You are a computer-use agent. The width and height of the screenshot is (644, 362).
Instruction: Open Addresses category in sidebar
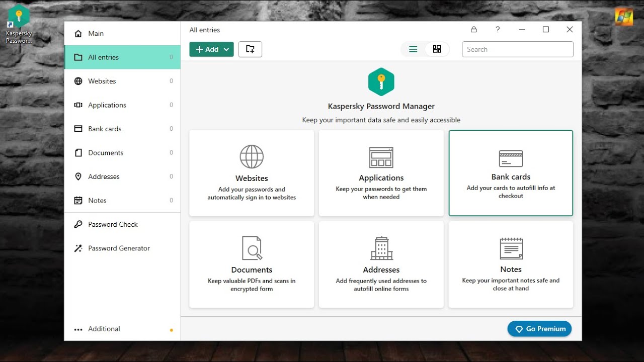(x=123, y=176)
